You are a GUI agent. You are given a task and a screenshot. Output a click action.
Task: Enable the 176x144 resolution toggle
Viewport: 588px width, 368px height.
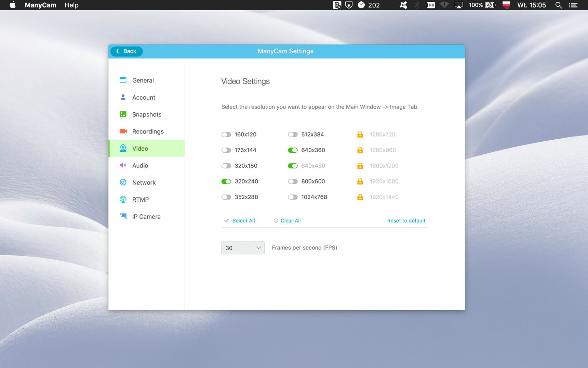coord(226,150)
